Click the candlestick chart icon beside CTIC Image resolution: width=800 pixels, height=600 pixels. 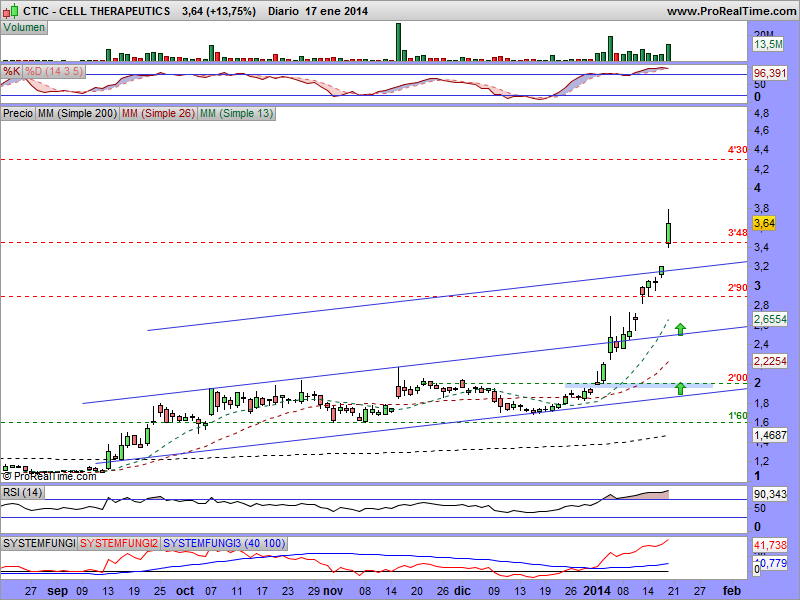(10, 10)
